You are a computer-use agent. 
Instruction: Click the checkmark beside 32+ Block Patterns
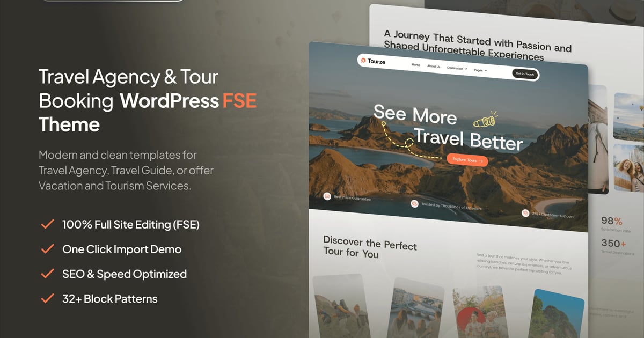48,298
